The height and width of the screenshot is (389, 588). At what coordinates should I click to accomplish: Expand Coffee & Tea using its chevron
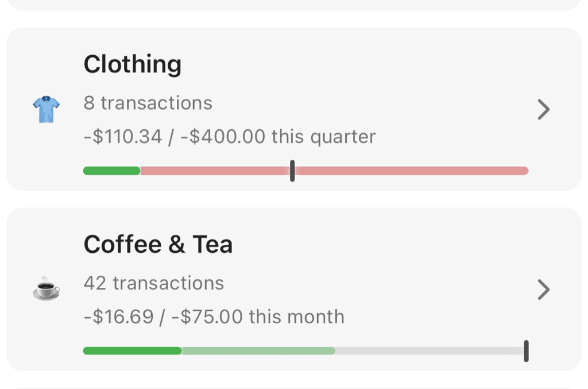[x=543, y=290]
